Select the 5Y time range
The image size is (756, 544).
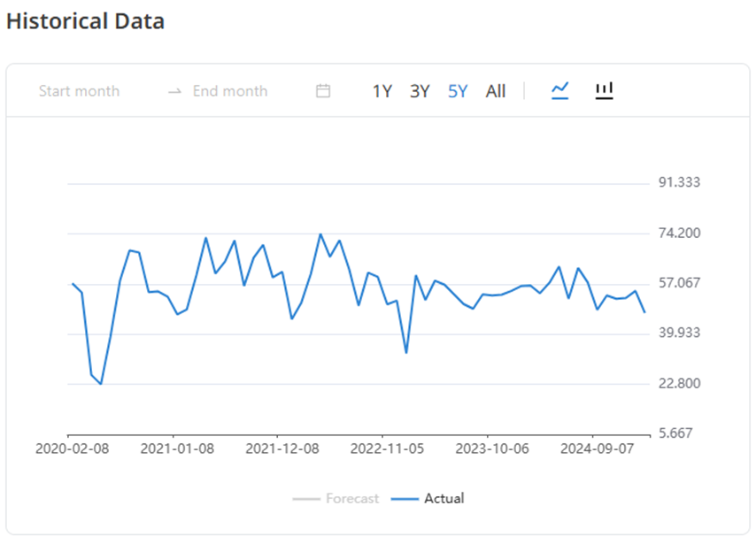point(458,91)
